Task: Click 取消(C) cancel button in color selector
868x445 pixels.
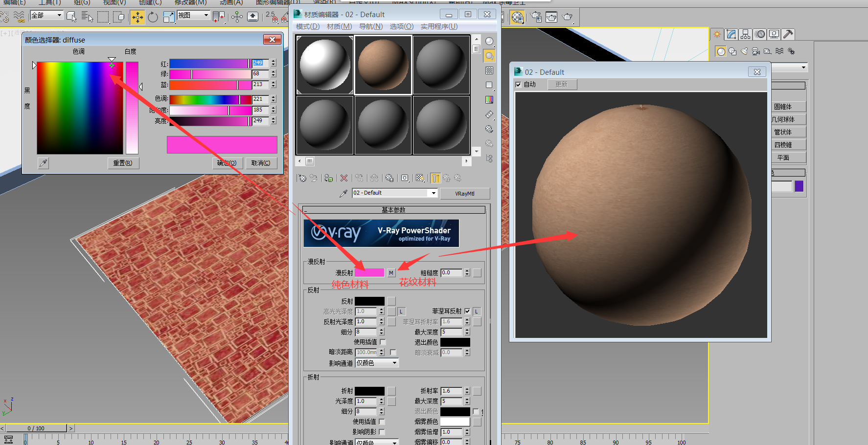Action: [261, 163]
